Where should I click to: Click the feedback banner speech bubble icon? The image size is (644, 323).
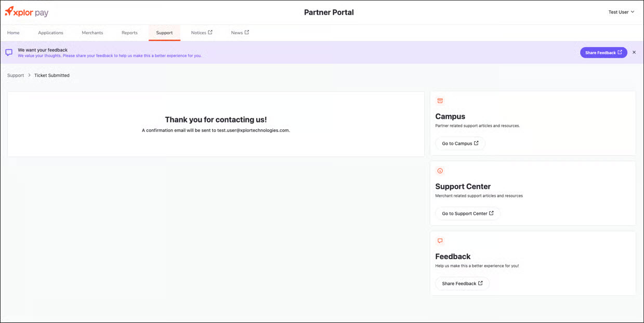(x=9, y=52)
